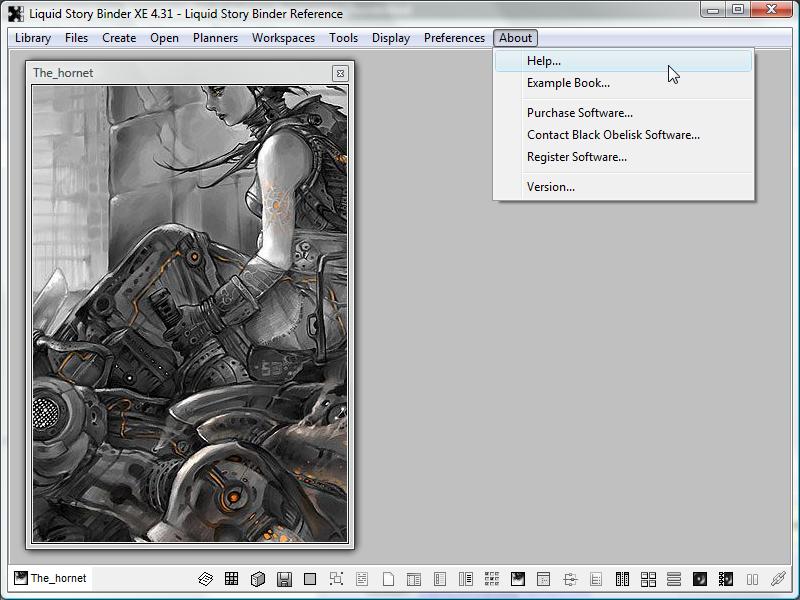Click the solid gray square icon in bottom toolbar

(x=310, y=579)
